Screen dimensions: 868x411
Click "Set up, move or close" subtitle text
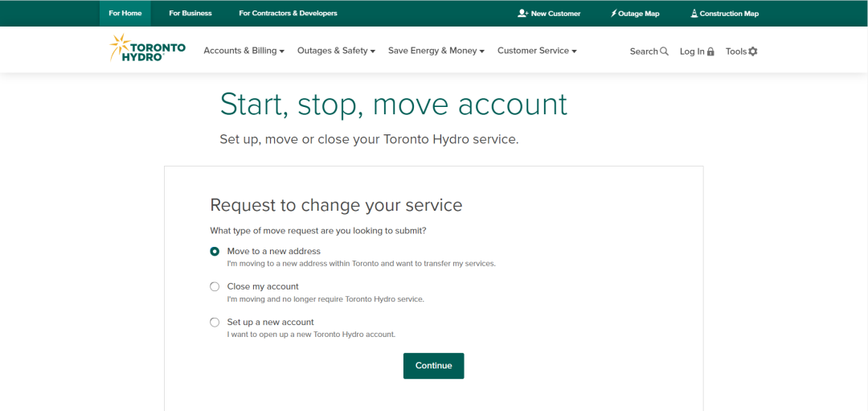click(369, 139)
